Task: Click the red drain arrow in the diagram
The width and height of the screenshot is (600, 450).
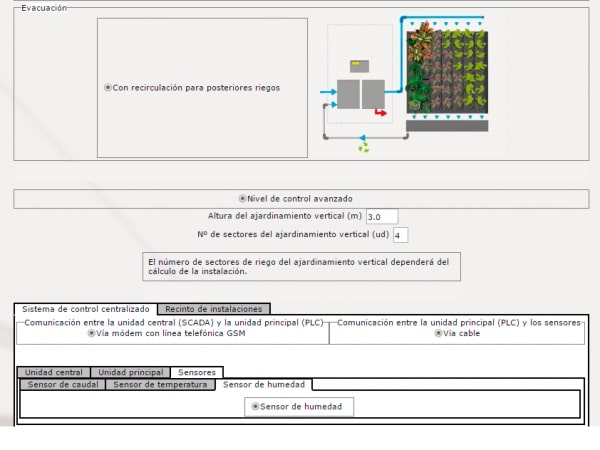Action: pyautogui.click(x=380, y=112)
